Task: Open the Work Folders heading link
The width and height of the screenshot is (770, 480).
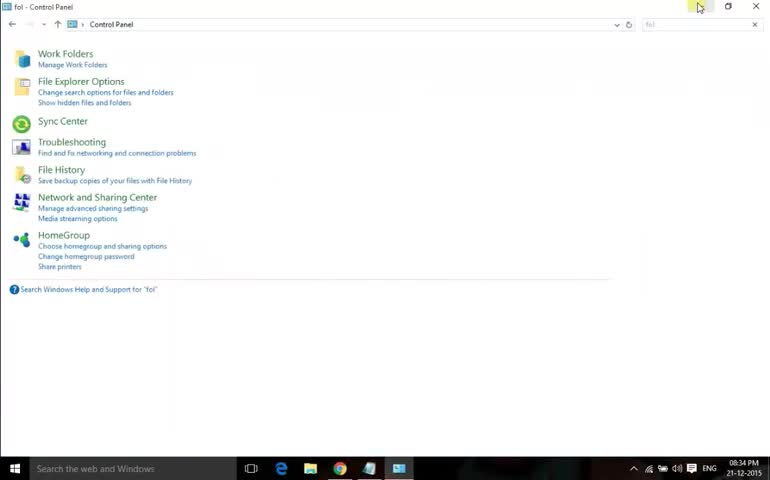Action: pos(65,54)
